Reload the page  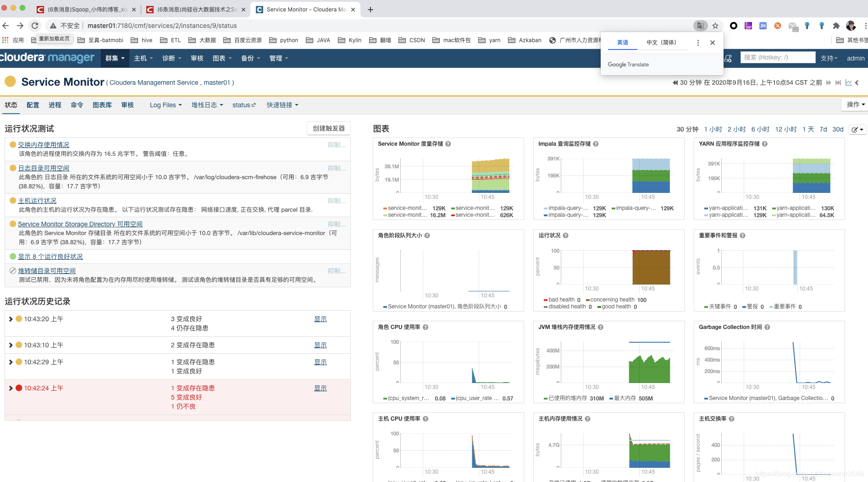click(35, 26)
